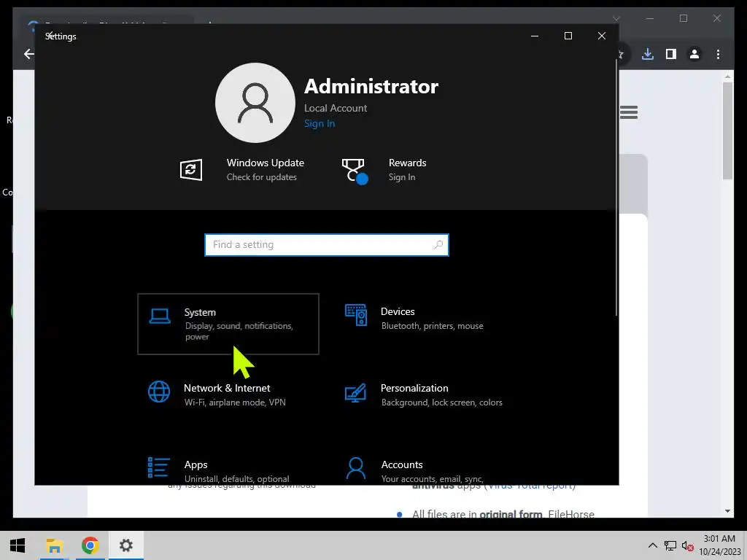
Task: Open Personalization category title
Action: (414, 388)
